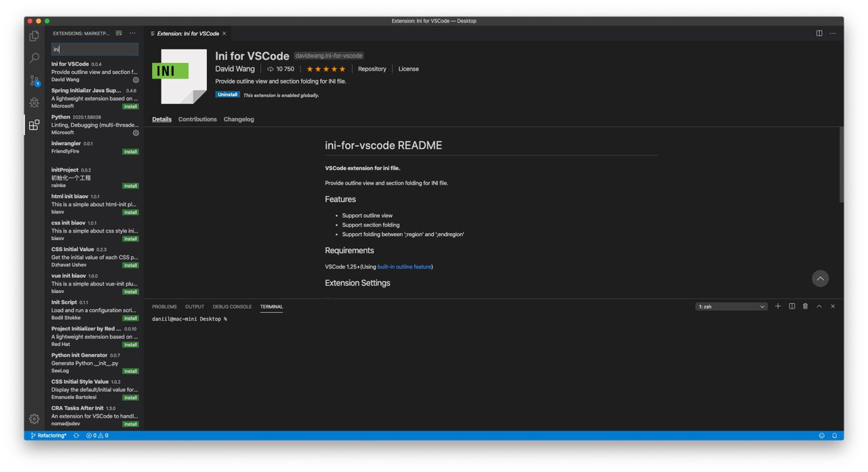868x472 pixels.
Task: Open the Repository link
Action: [x=372, y=69]
